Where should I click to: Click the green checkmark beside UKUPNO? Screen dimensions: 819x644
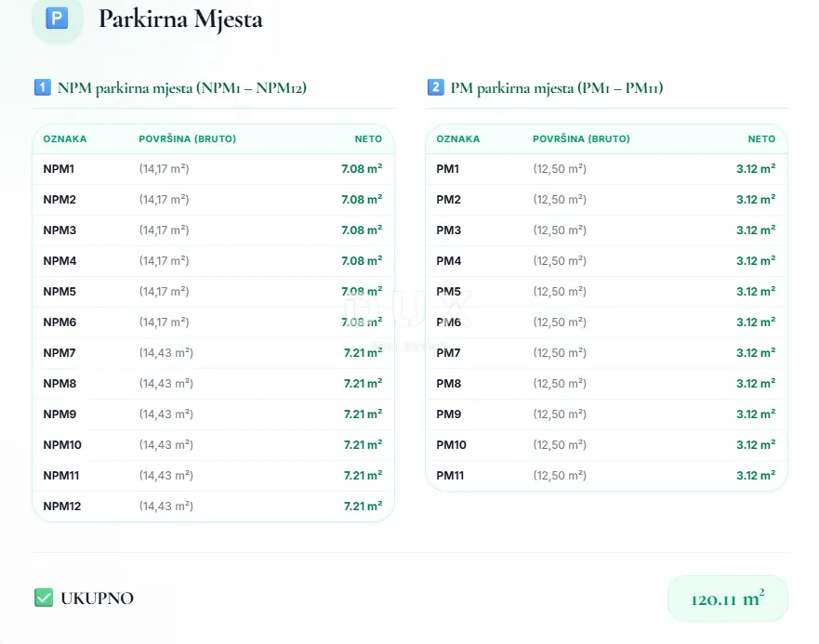pyautogui.click(x=44, y=598)
